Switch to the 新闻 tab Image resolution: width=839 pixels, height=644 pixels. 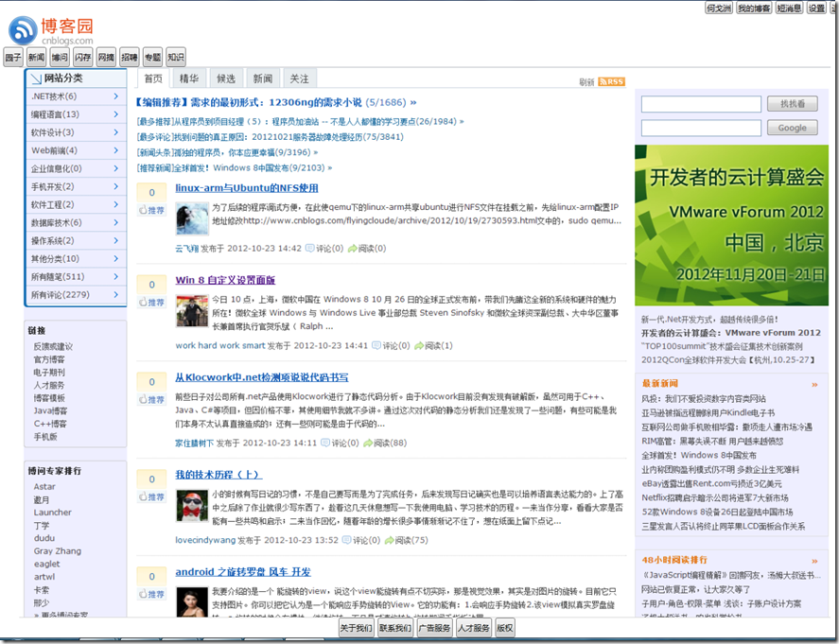point(263,78)
